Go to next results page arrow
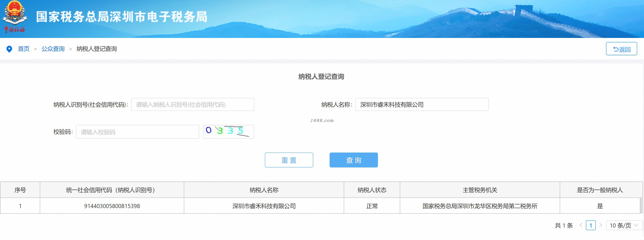644x240 pixels. pyautogui.click(x=600, y=225)
